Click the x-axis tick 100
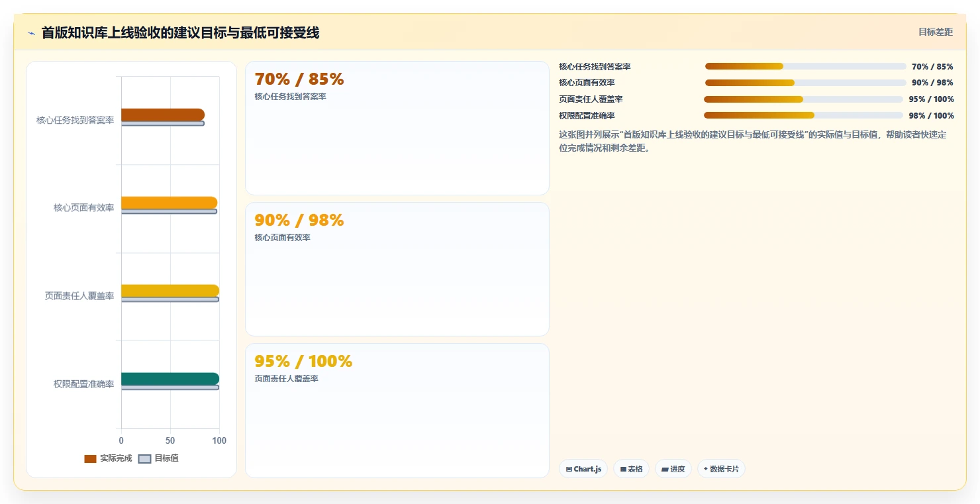Screen dimensions: 980x504 pyautogui.click(x=219, y=440)
